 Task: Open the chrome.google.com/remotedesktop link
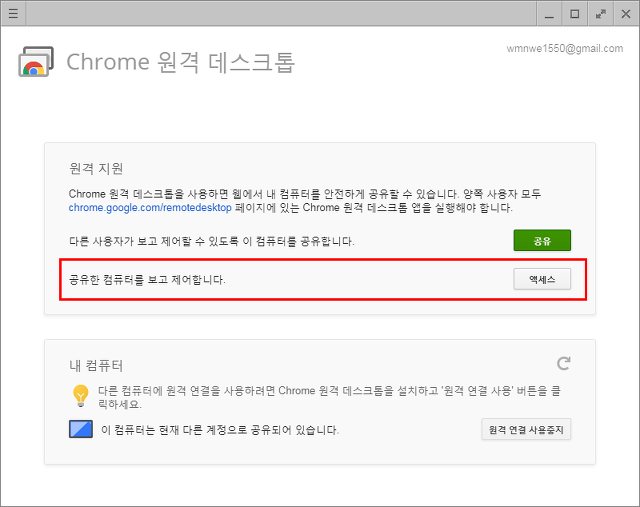[x=150, y=208]
